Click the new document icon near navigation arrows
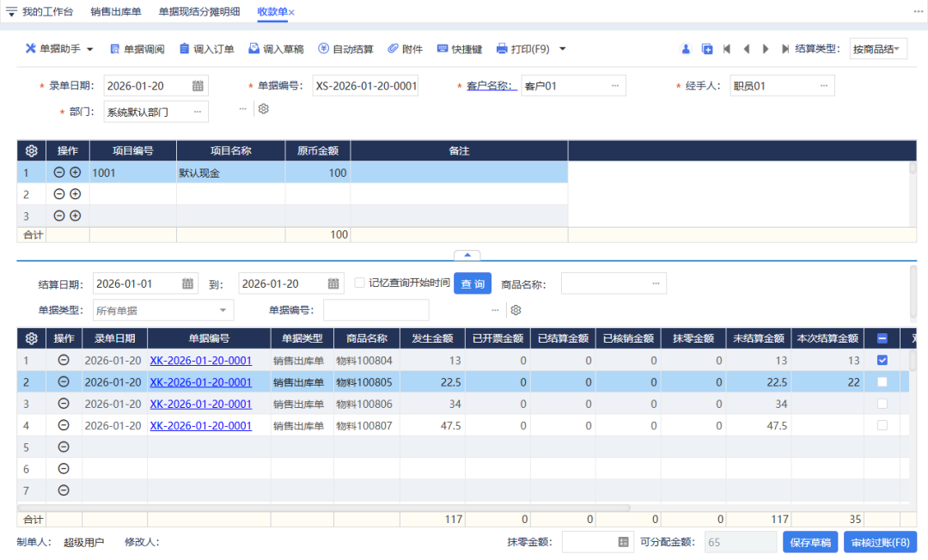The height and width of the screenshot is (560, 928). click(706, 49)
